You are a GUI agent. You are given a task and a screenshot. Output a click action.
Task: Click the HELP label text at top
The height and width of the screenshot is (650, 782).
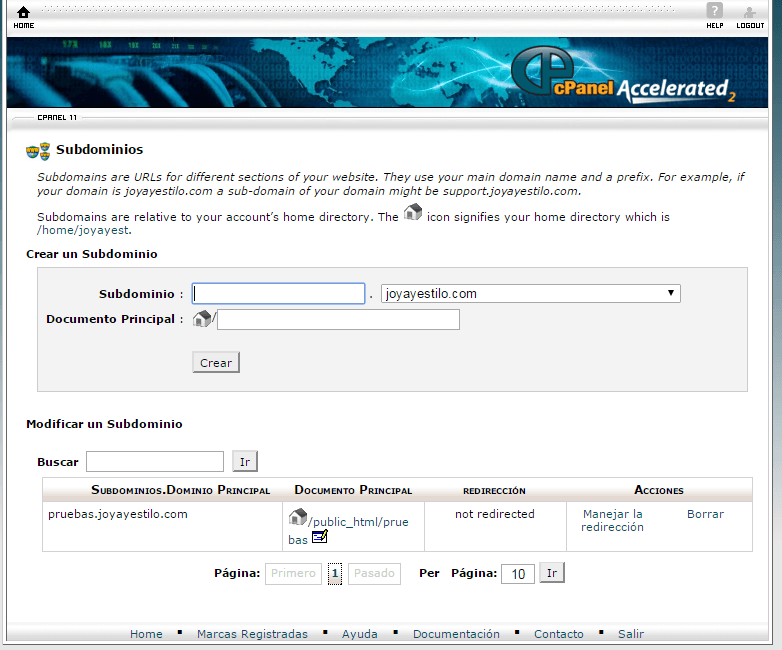(715, 25)
